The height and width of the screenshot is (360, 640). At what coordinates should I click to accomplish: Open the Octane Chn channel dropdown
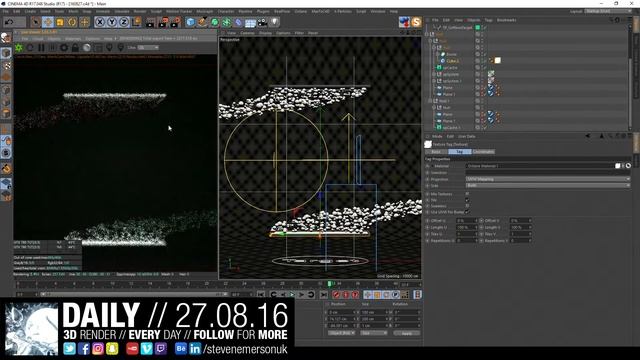(x=148, y=48)
